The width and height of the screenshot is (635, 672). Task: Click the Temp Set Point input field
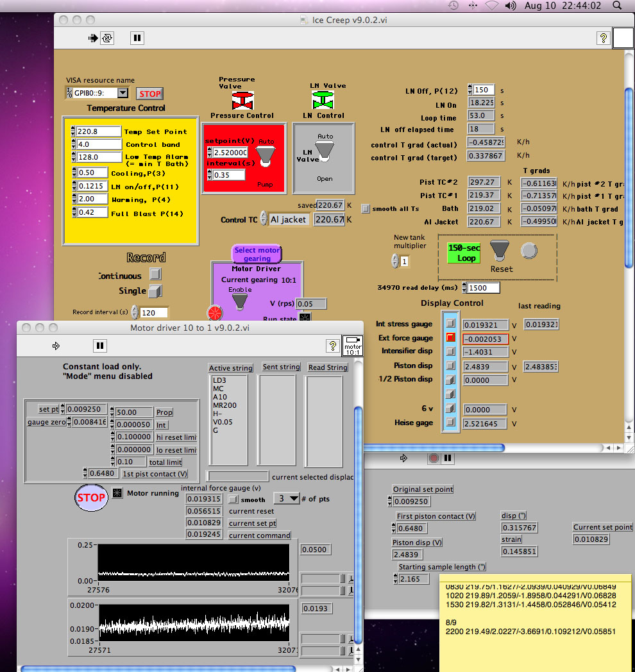coord(98,131)
